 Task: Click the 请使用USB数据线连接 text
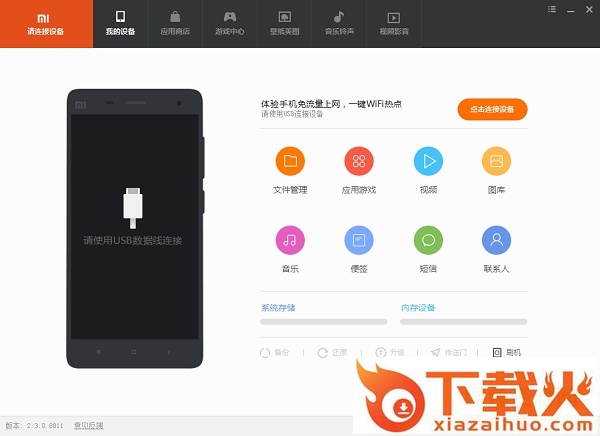tap(132, 240)
